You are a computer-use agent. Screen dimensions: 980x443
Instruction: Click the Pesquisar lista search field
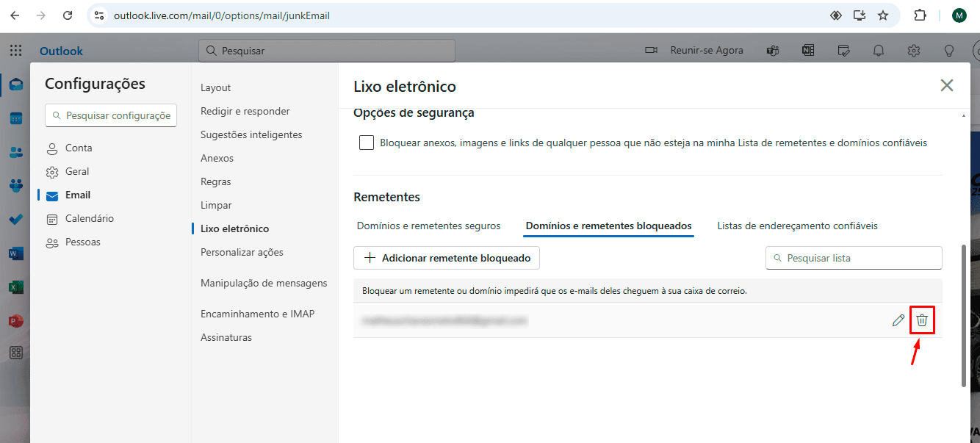854,258
